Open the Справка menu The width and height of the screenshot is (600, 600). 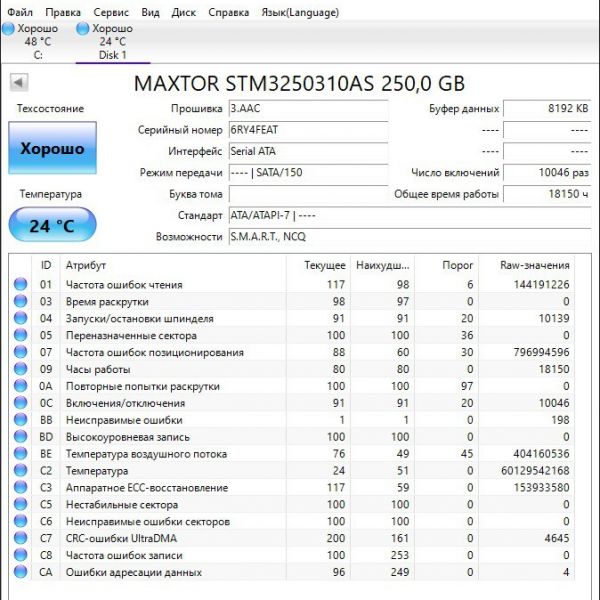coord(228,12)
